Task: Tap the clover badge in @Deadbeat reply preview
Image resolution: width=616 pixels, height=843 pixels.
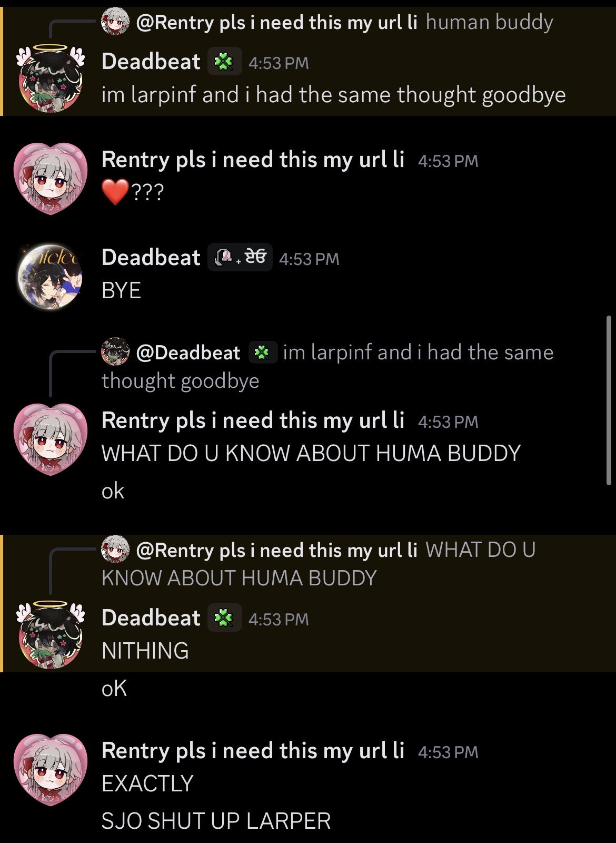Action: 262,352
